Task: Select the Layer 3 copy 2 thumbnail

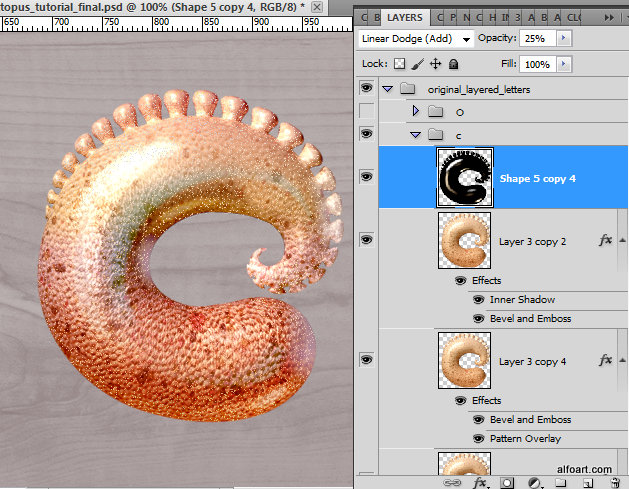Action: pyautogui.click(x=465, y=240)
